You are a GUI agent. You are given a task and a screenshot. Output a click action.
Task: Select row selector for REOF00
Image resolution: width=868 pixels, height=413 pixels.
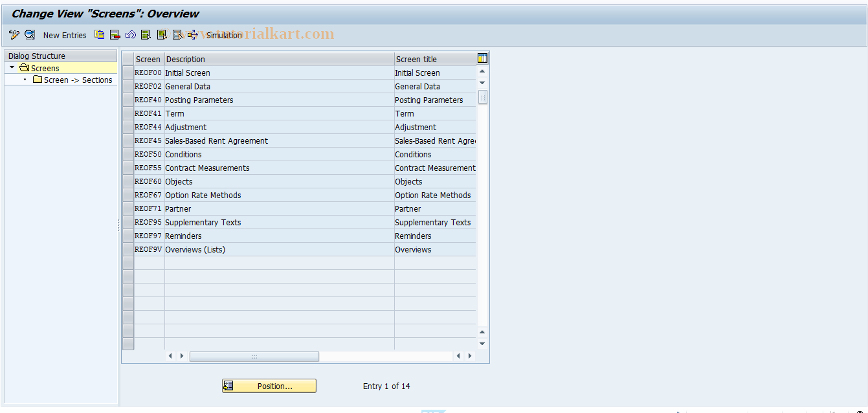click(x=128, y=73)
